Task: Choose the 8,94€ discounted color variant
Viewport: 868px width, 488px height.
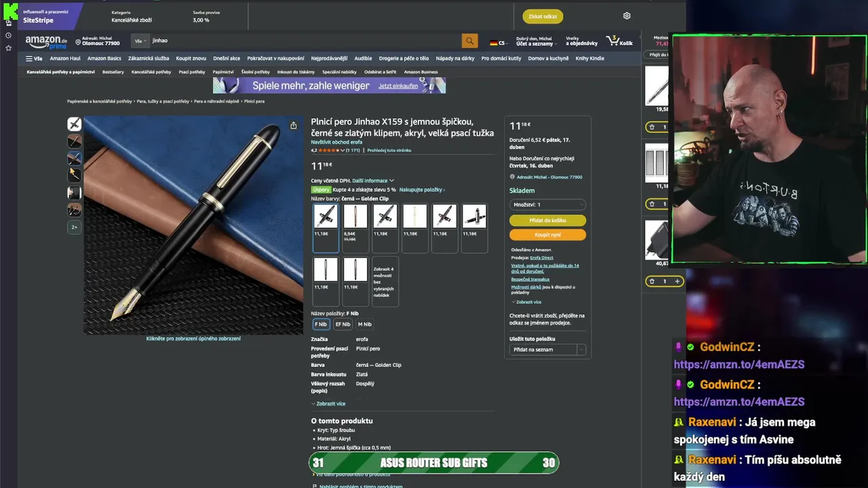Action: click(x=355, y=228)
